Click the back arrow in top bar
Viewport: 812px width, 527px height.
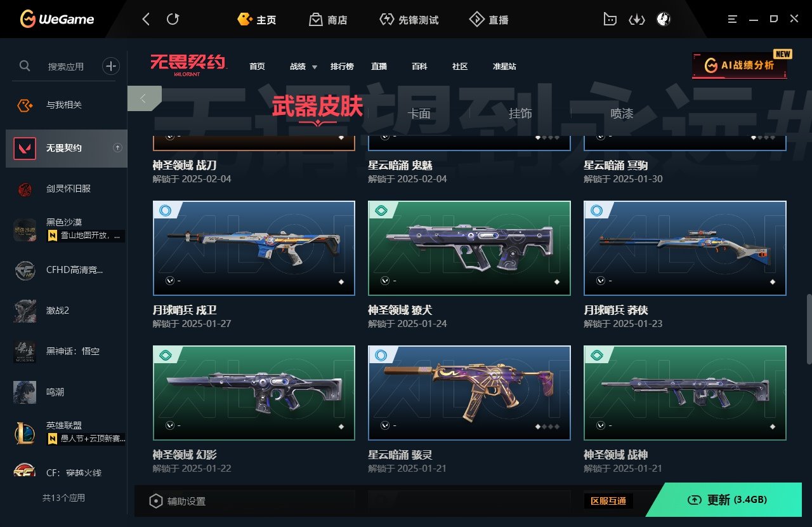(146, 20)
